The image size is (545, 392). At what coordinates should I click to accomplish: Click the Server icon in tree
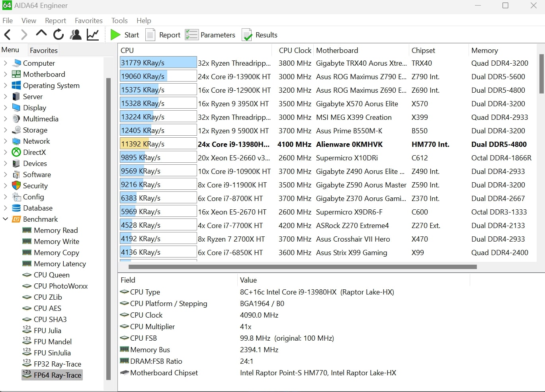[16, 96]
